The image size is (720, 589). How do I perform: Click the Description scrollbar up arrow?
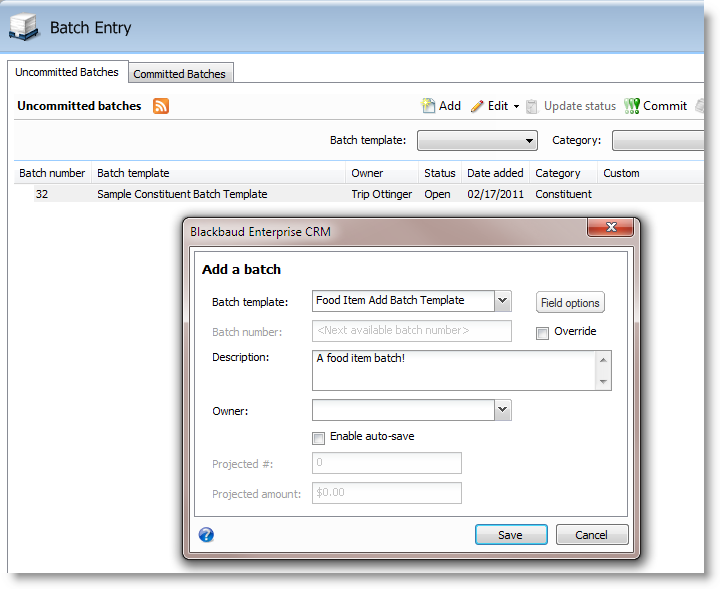pos(603,360)
